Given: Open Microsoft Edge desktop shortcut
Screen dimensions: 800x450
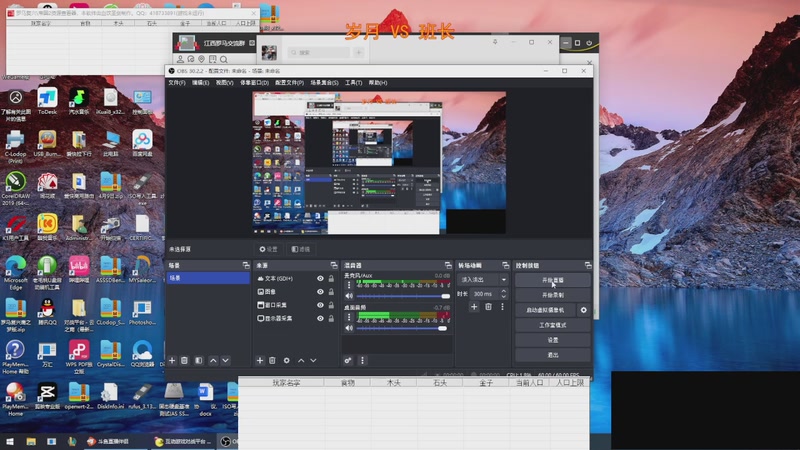Looking at the screenshot, I should pyautogui.click(x=15, y=272).
